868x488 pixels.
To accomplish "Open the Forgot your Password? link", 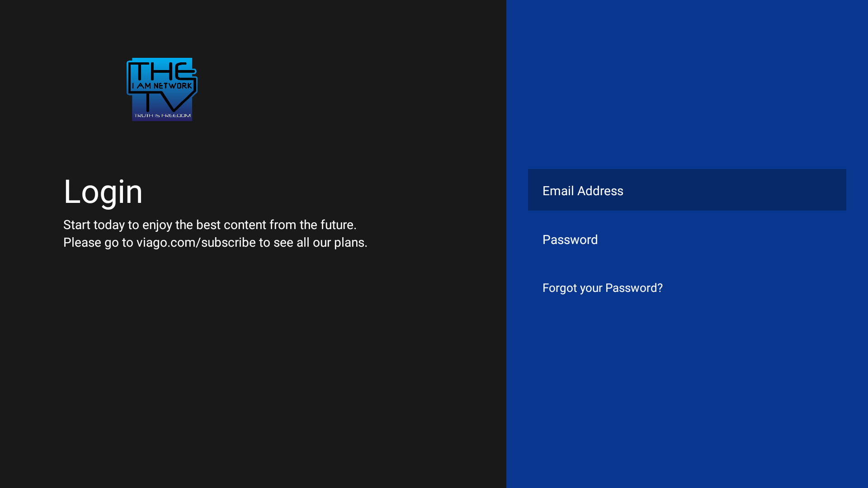I will tap(602, 288).
